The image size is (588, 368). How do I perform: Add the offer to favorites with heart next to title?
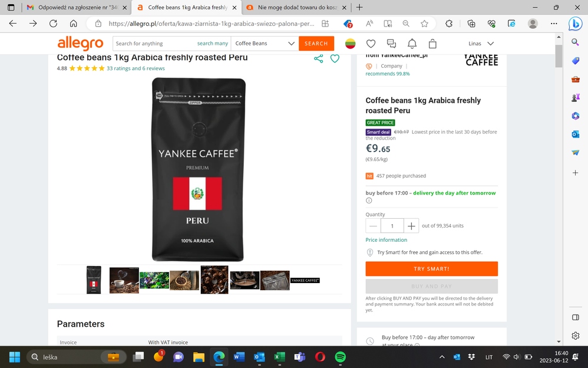(x=335, y=58)
